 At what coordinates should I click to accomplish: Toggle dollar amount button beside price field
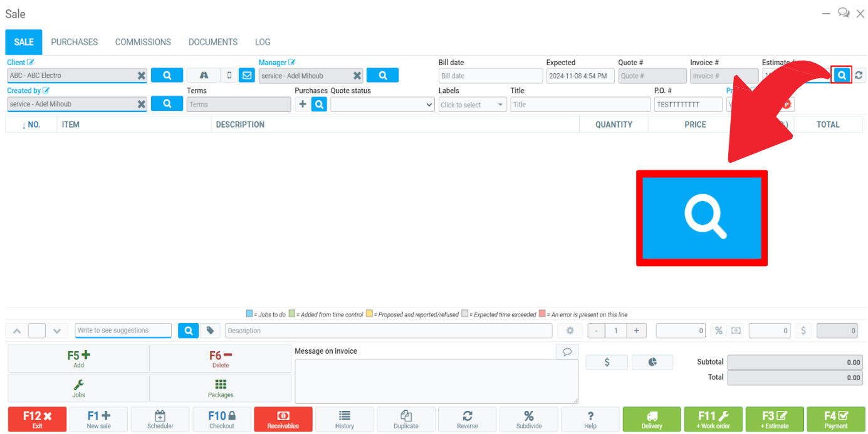pyautogui.click(x=803, y=331)
